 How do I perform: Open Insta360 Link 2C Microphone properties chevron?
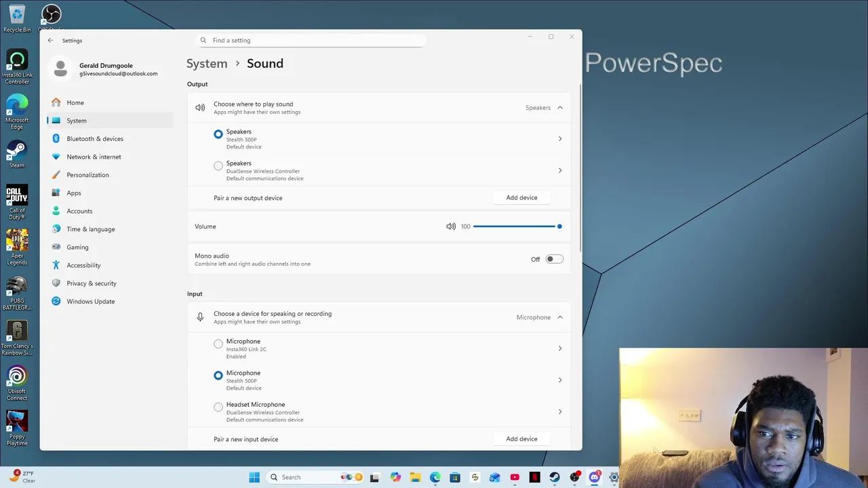point(560,348)
